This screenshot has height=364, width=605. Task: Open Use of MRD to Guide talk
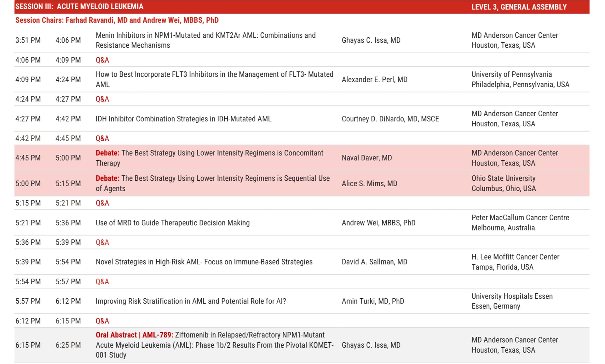172,223
